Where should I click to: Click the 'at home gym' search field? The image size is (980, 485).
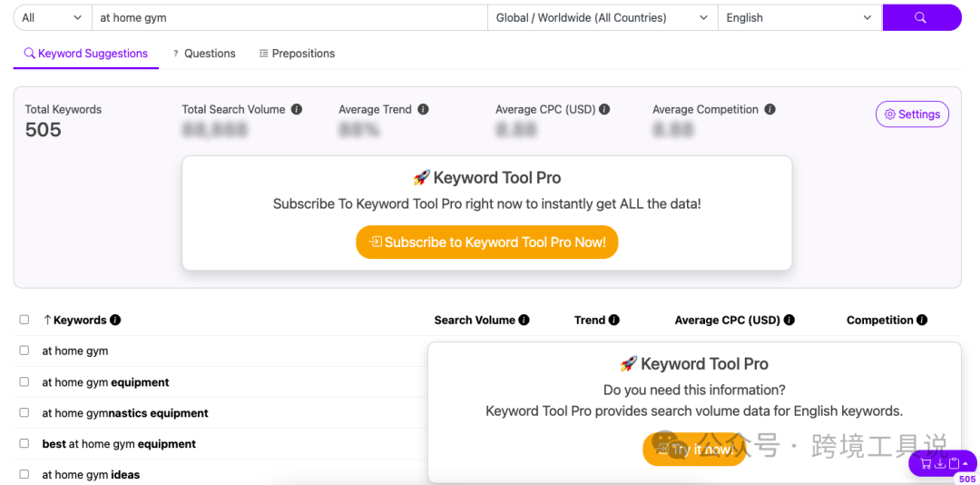tap(289, 17)
